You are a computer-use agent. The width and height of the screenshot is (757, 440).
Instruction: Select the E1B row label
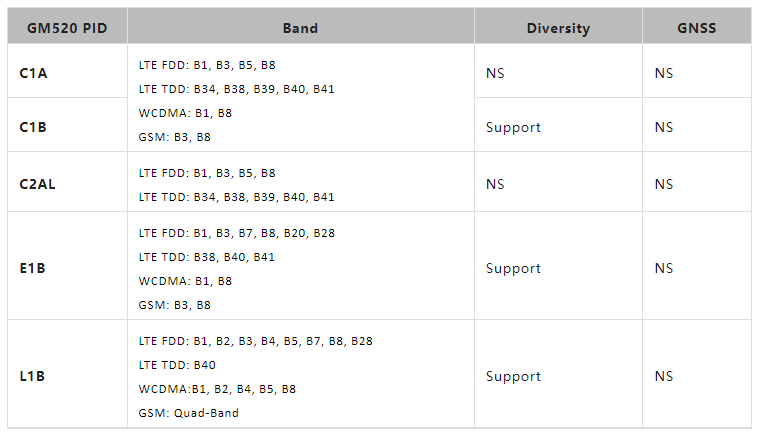[33, 268]
